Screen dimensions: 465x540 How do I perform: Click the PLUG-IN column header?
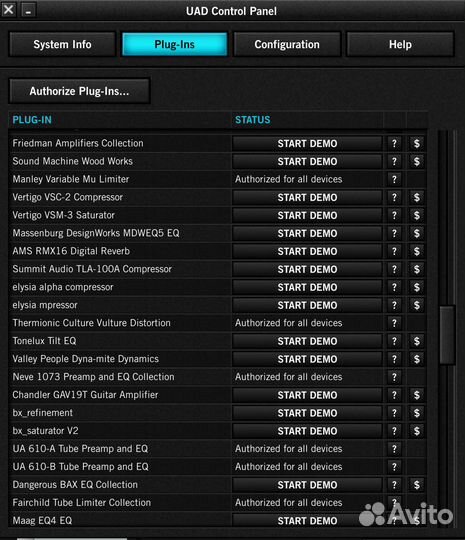coord(32,120)
